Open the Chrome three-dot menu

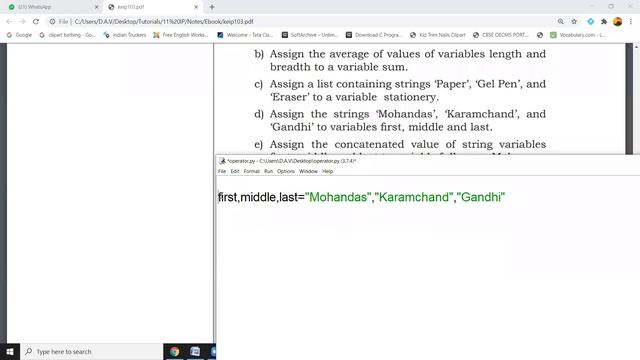(x=631, y=22)
